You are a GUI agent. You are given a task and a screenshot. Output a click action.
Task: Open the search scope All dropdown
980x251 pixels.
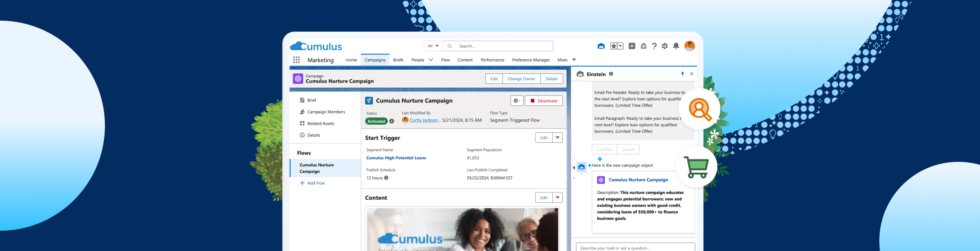tap(433, 46)
